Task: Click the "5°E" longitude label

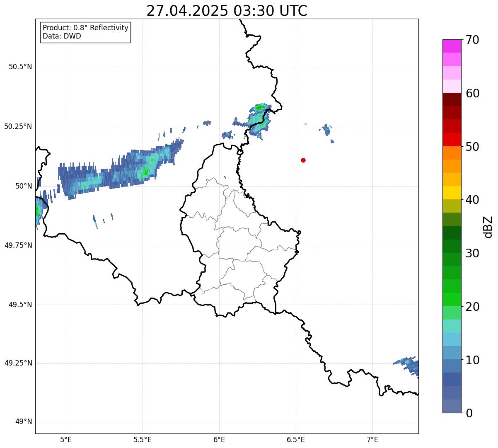Action: coord(66,440)
